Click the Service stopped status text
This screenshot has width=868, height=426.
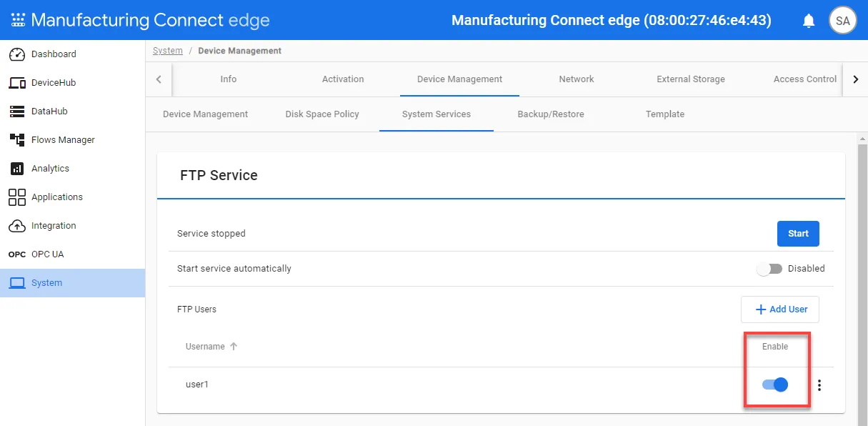tap(211, 234)
